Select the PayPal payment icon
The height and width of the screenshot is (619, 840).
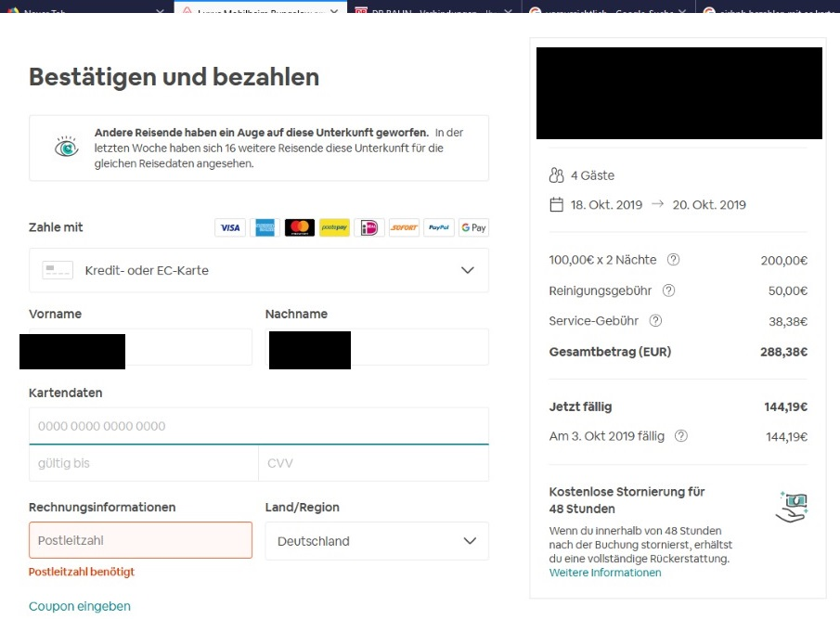coord(438,227)
